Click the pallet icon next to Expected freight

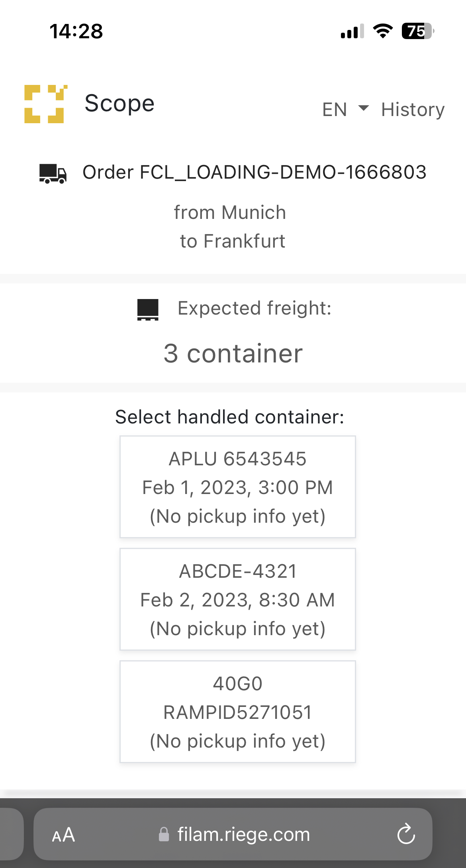click(148, 310)
